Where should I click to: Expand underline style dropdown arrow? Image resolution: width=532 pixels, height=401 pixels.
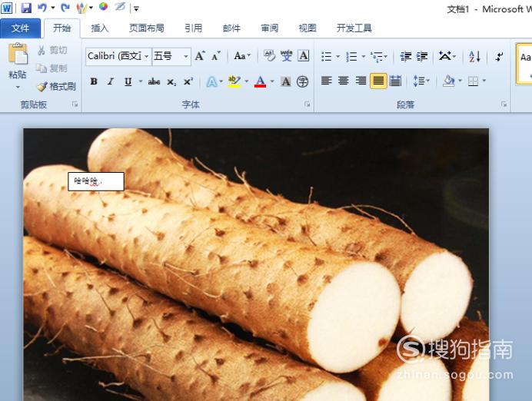140,81
